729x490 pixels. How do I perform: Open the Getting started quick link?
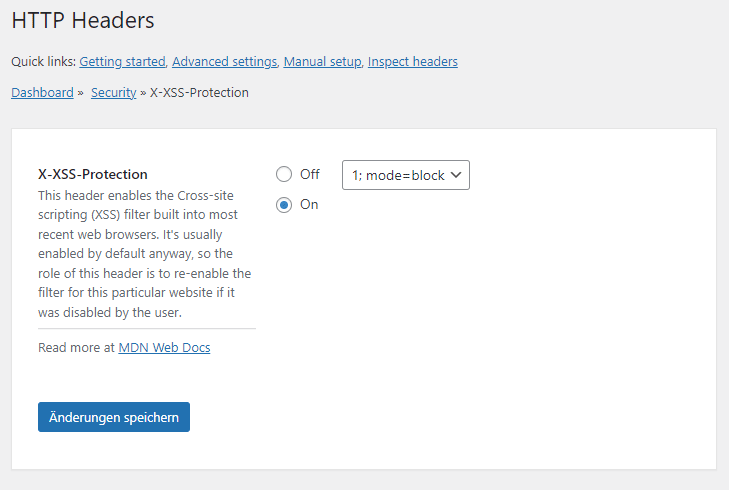(122, 62)
